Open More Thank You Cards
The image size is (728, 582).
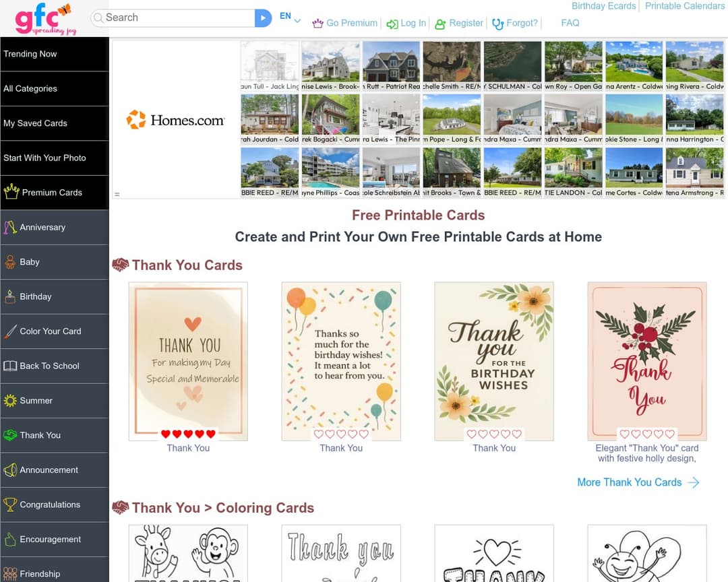click(x=630, y=482)
